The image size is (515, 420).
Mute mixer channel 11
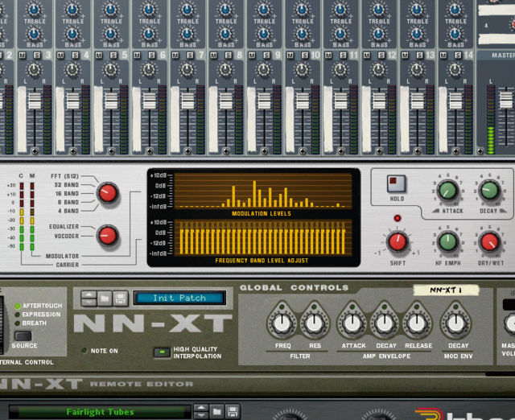point(328,56)
